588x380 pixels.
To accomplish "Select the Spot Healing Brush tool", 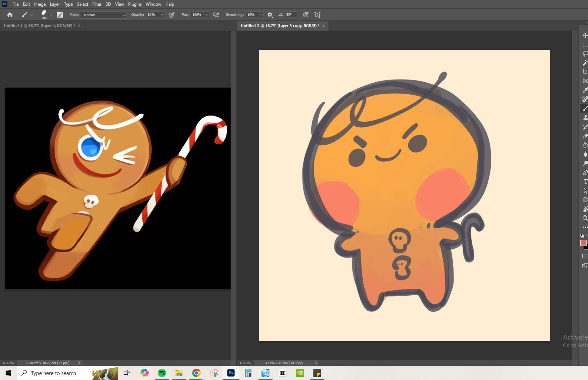I will 585,99.
